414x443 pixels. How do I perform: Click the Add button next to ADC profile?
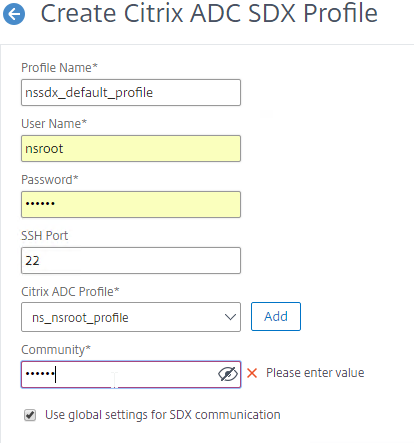276,316
